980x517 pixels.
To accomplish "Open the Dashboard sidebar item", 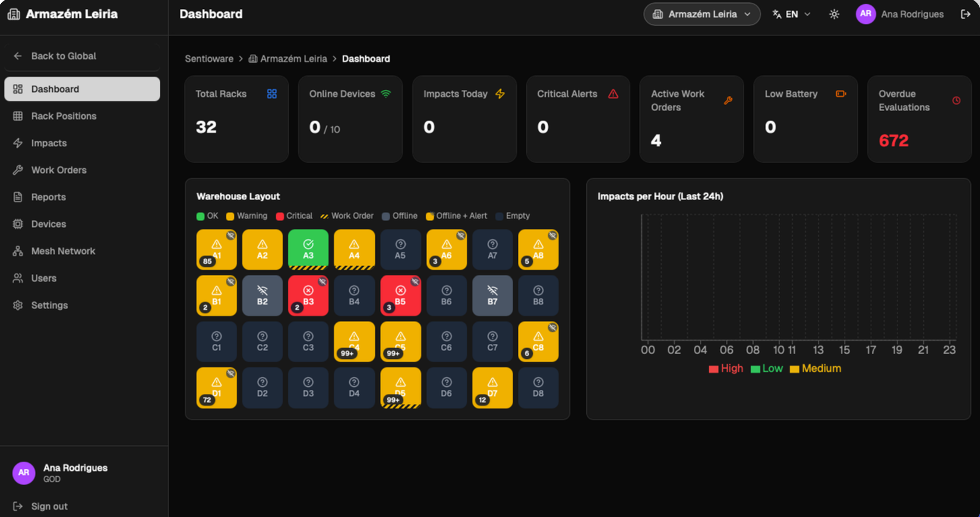I will coord(82,89).
